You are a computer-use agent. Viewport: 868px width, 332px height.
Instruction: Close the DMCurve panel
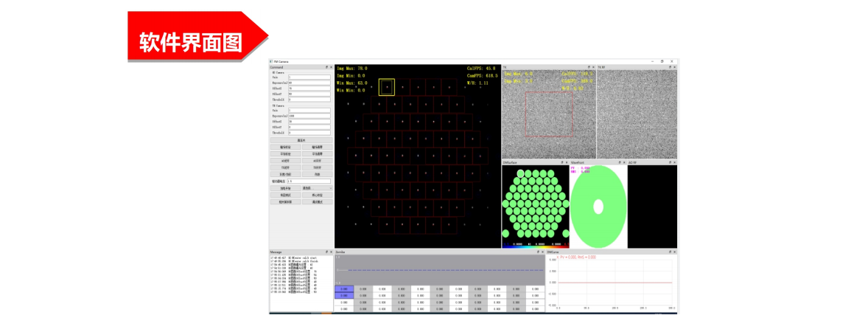click(x=674, y=252)
